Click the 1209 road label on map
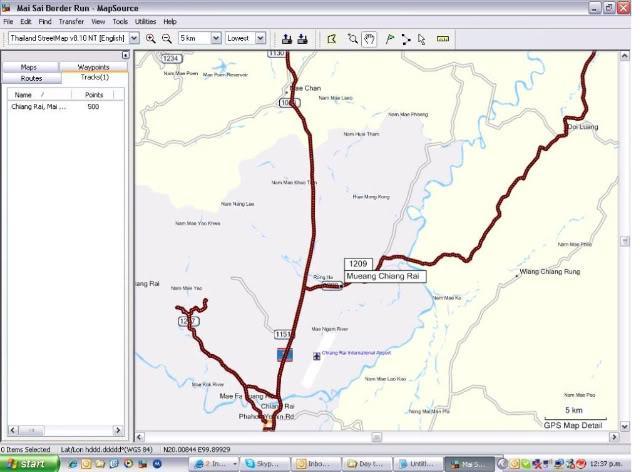Viewport: 640px width, 472px height. 358,264
